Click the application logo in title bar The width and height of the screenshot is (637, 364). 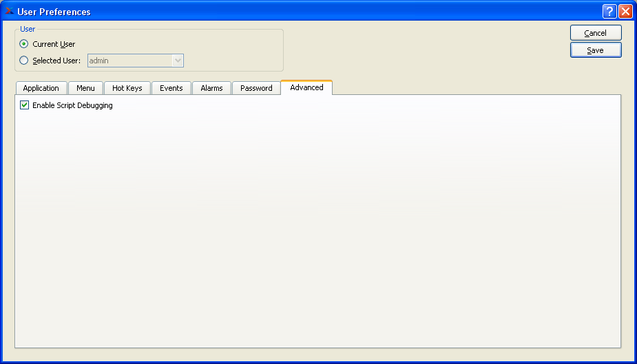pyautogui.click(x=10, y=12)
